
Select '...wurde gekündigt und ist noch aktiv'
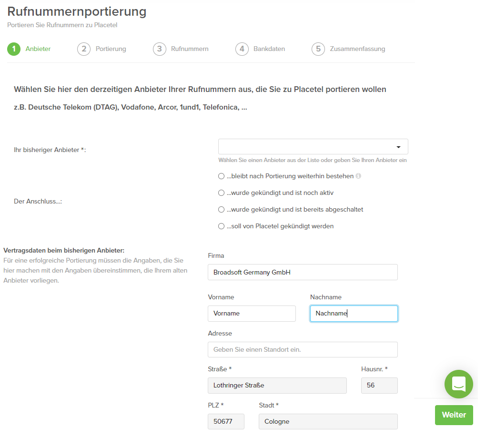click(221, 193)
